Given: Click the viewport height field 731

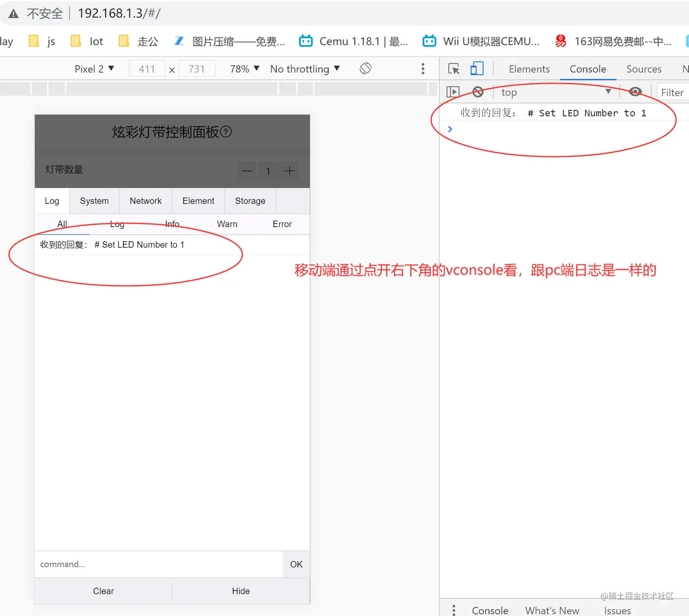Looking at the screenshot, I should click(x=197, y=69).
